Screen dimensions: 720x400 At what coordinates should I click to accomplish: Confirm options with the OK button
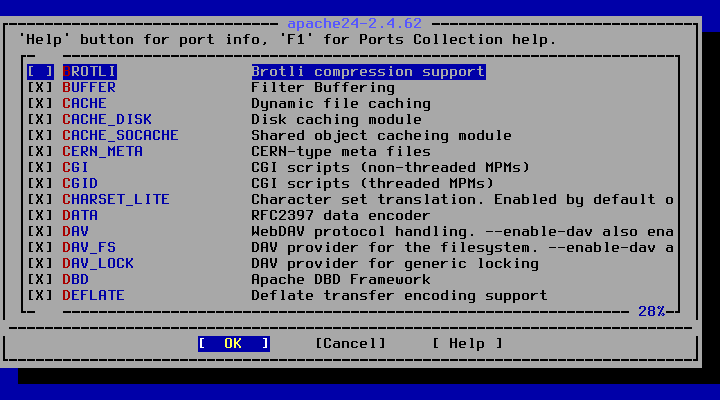(234, 344)
